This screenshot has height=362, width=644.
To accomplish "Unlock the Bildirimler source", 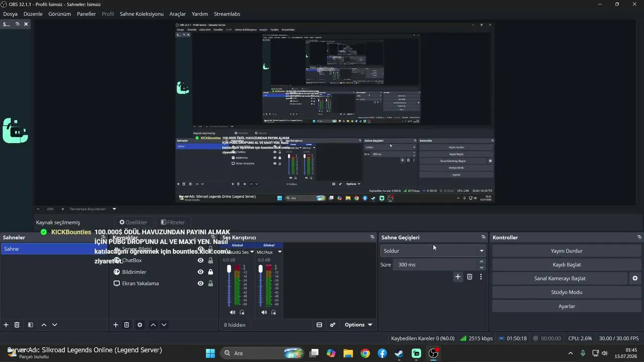I will tap(210, 272).
